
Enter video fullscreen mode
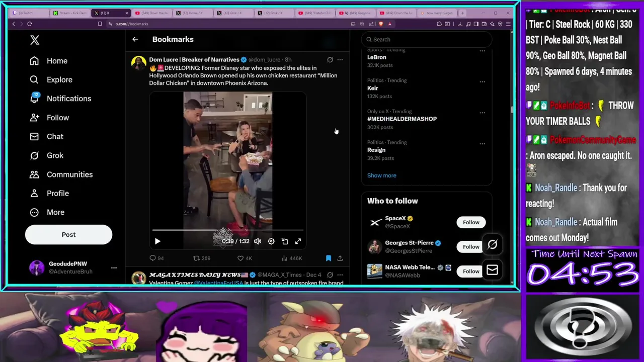(298, 241)
